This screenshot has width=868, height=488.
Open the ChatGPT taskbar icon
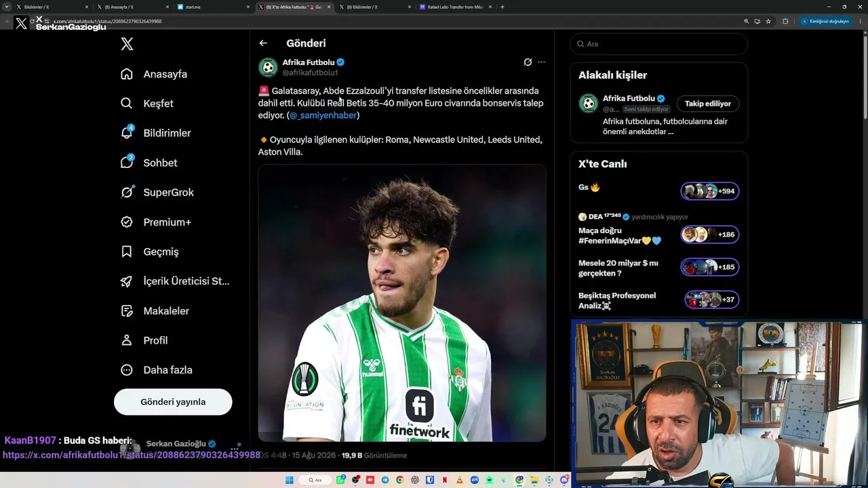pyautogui.click(x=415, y=480)
